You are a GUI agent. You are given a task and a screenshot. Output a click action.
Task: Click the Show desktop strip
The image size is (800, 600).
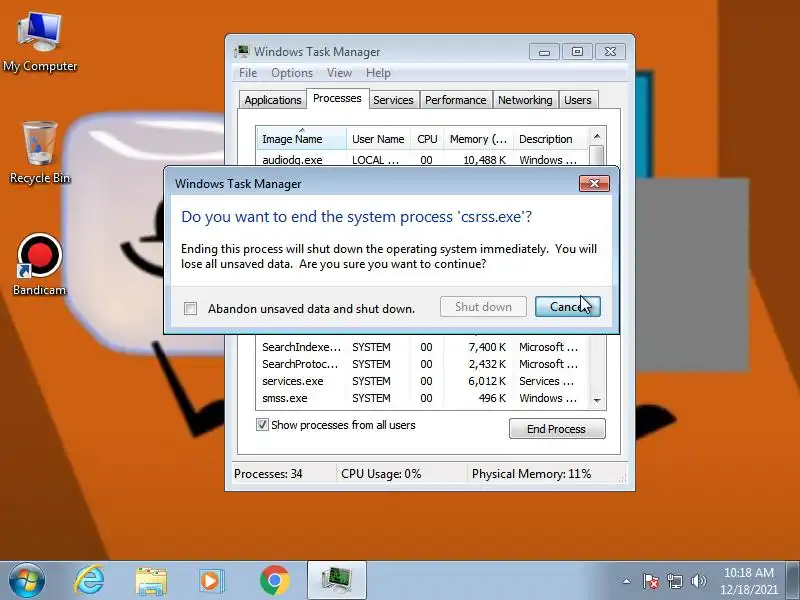[x=793, y=581]
